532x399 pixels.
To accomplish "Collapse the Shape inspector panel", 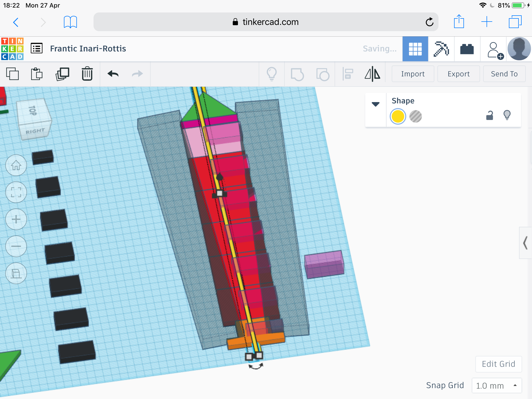I will 376,104.
